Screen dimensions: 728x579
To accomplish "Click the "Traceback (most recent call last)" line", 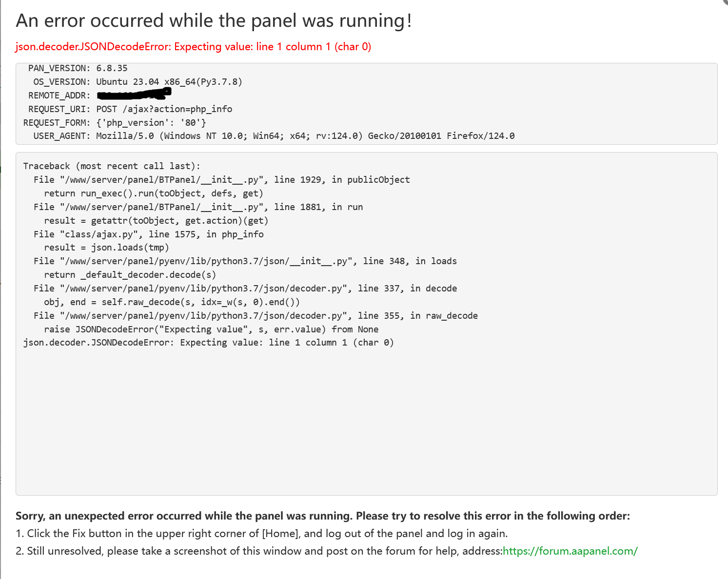I will [112, 166].
